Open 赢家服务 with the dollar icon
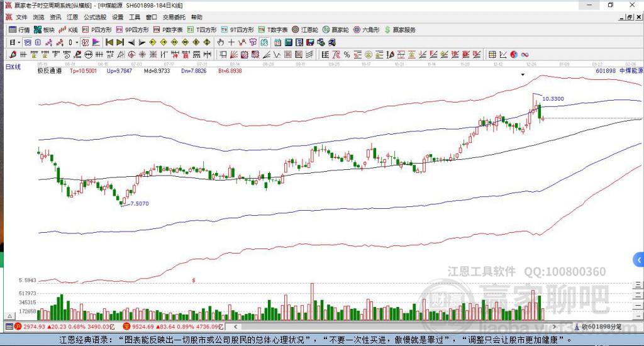This screenshot has width=644, height=346. [x=400, y=30]
